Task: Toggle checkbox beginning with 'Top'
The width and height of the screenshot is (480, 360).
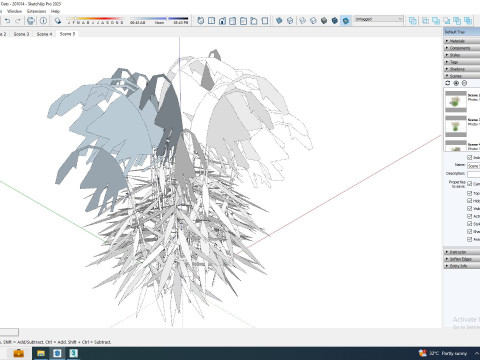Action: pos(470,193)
